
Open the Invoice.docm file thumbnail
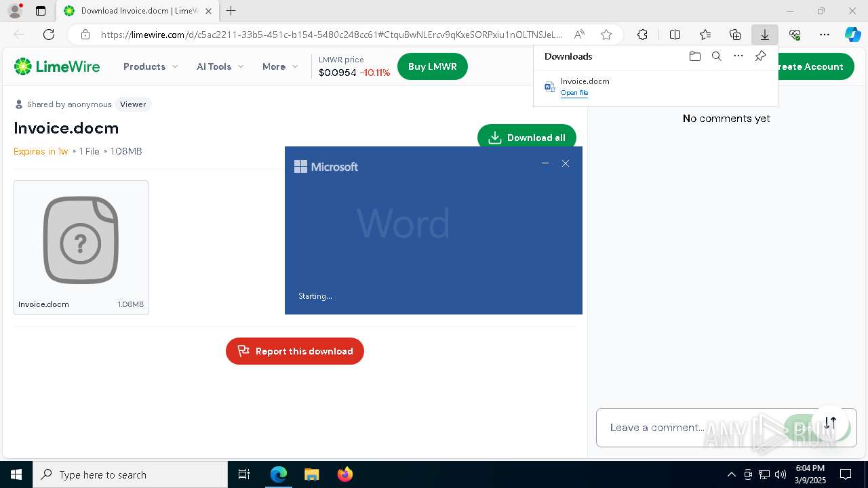tap(81, 247)
